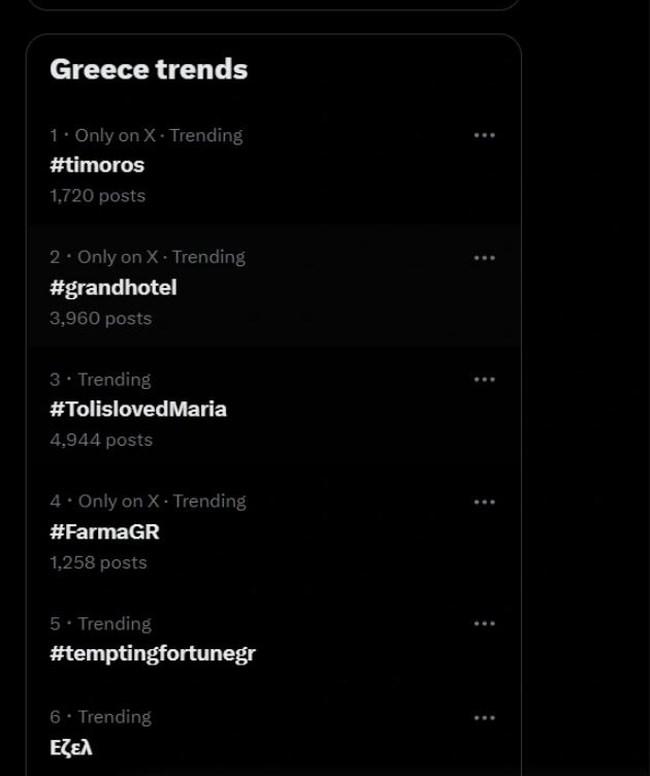Open more options for #grandhotel trend
This screenshot has width=650, height=776.
(x=484, y=257)
